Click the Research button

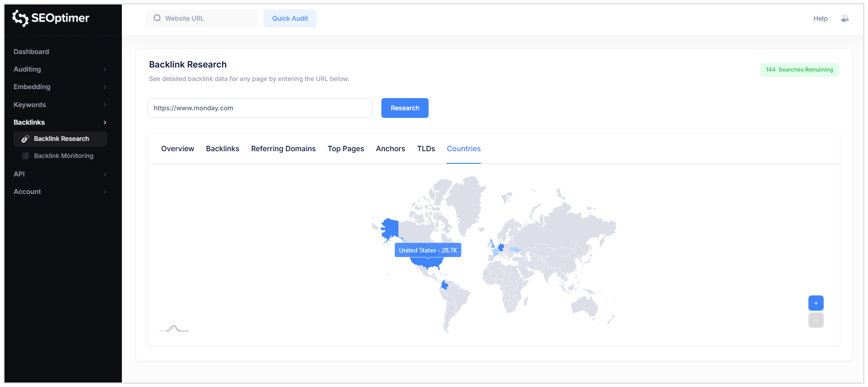[405, 108]
